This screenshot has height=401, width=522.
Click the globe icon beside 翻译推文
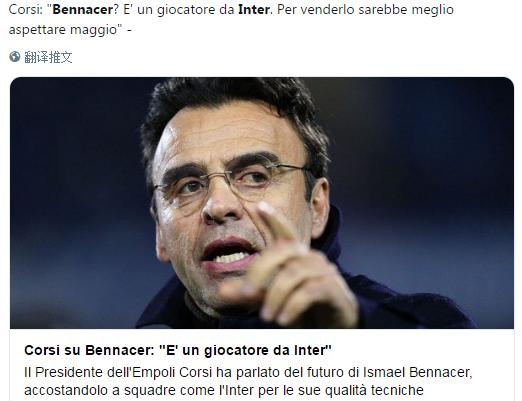coord(15,57)
